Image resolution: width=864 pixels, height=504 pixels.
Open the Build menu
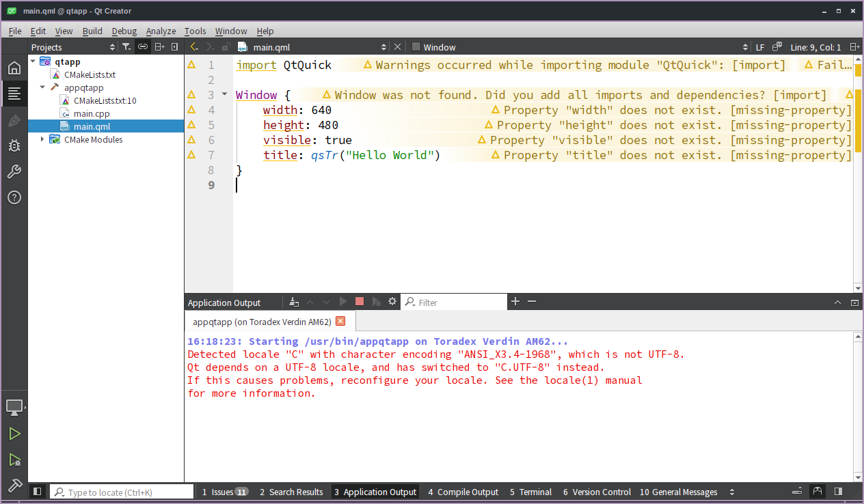(92, 31)
